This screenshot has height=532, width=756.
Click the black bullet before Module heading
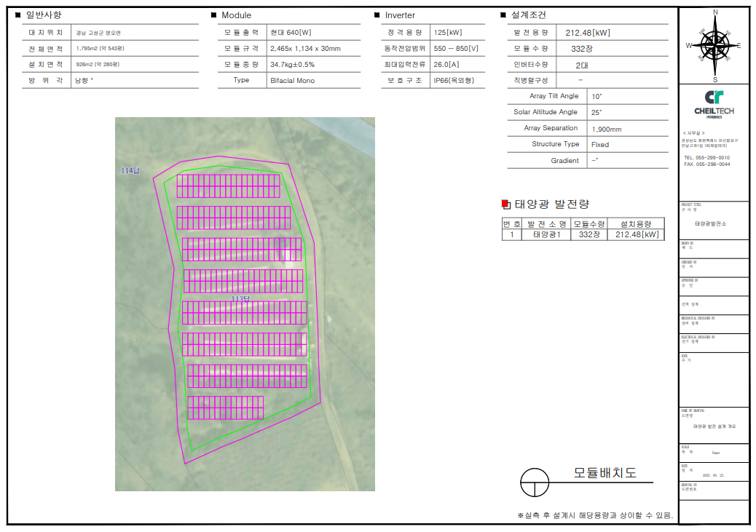pyautogui.click(x=213, y=15)
